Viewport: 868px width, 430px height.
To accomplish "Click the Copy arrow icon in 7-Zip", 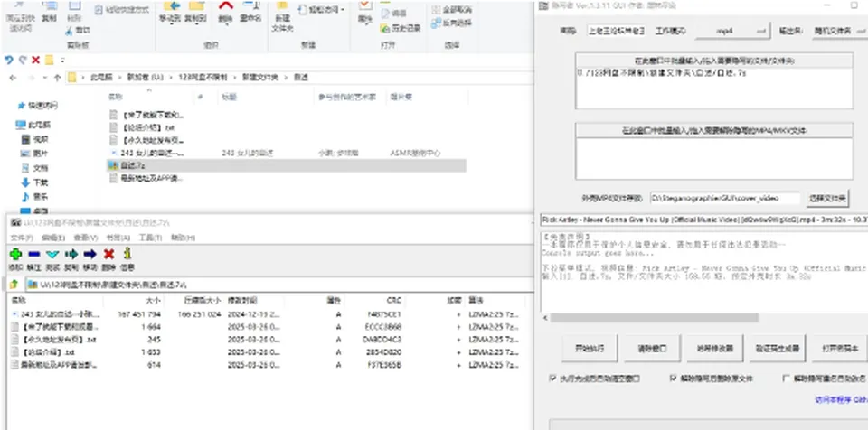I will pyautogui.click(x=71, y=254).
